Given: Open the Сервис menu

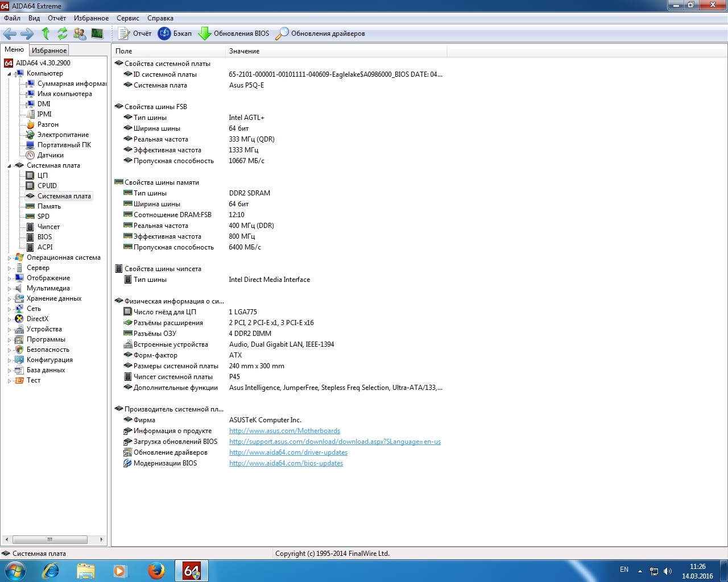Looking at the screenshot, I should point(127,18).
